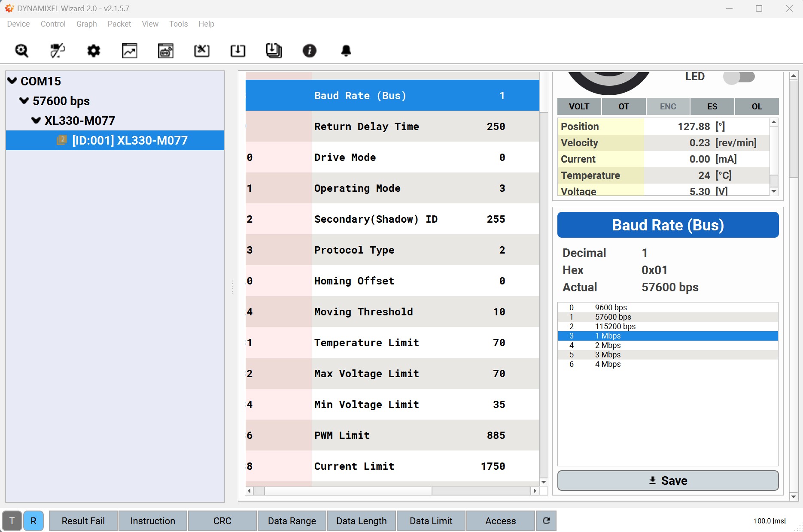Select the Homing Offset row
This screenshot has width=803, height=532.
392,281
